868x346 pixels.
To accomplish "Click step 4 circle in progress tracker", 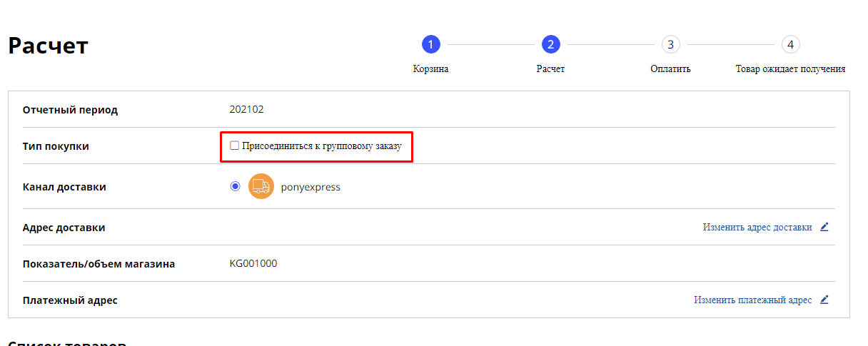I will click(x=790, y=44).
